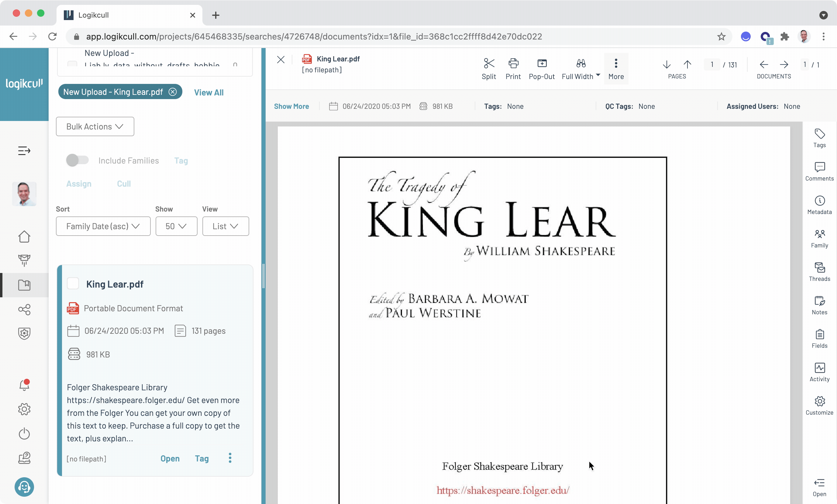Open settings gear in left sidebar
The image size is (837, 504).
(24, 409)
